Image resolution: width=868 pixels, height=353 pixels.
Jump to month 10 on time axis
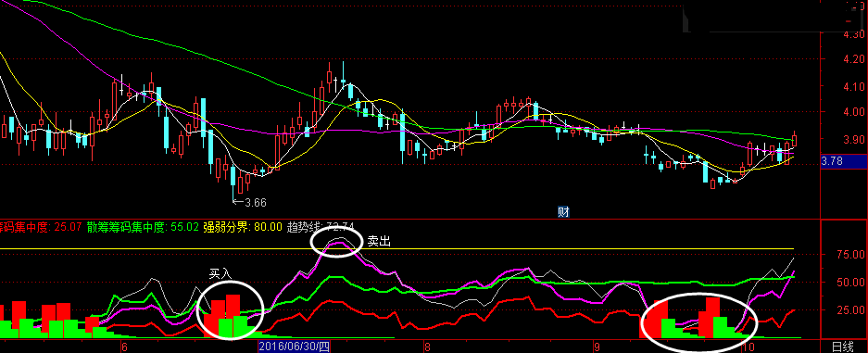748,347
